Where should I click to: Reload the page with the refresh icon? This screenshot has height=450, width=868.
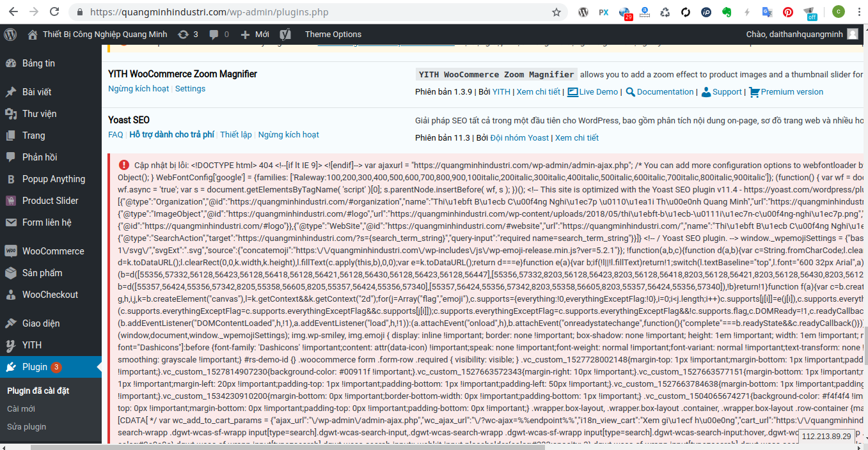[54, 12]
